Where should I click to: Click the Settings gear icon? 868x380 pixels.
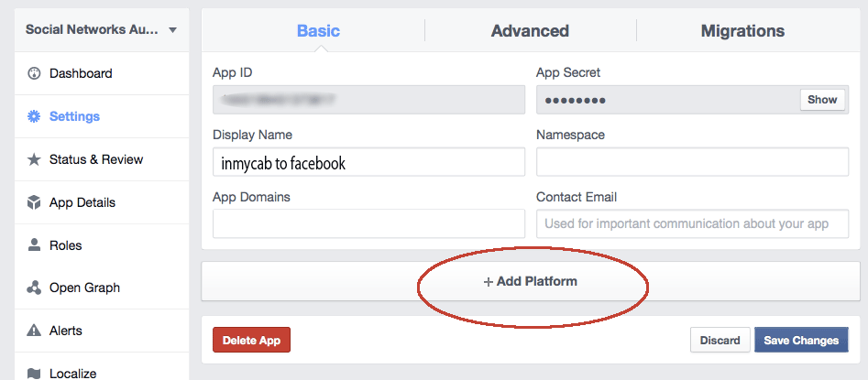coord(34,116)
